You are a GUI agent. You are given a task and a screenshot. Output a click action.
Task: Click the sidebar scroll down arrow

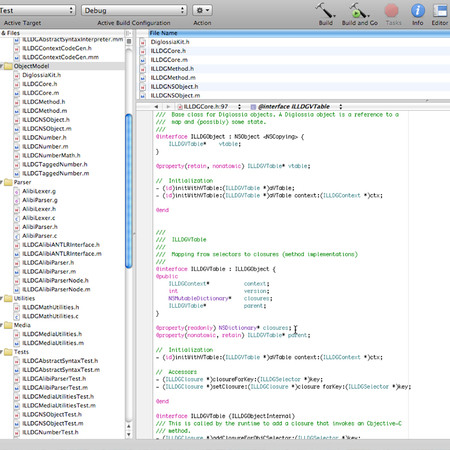click(x=129, y=435)
